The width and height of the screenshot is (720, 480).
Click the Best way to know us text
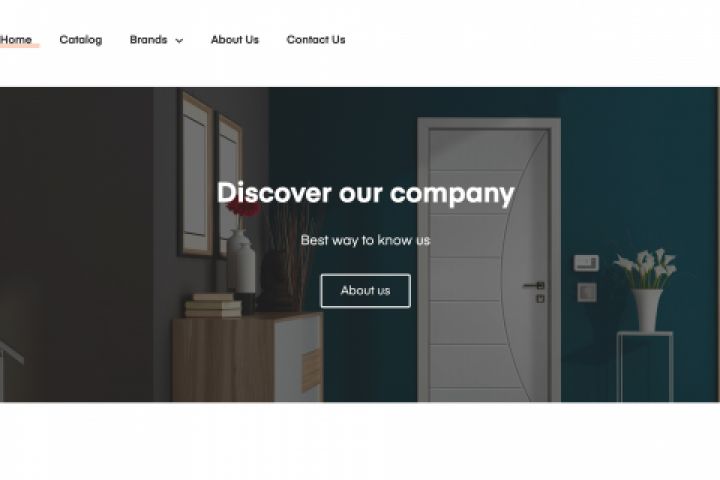tap(365, 240)
